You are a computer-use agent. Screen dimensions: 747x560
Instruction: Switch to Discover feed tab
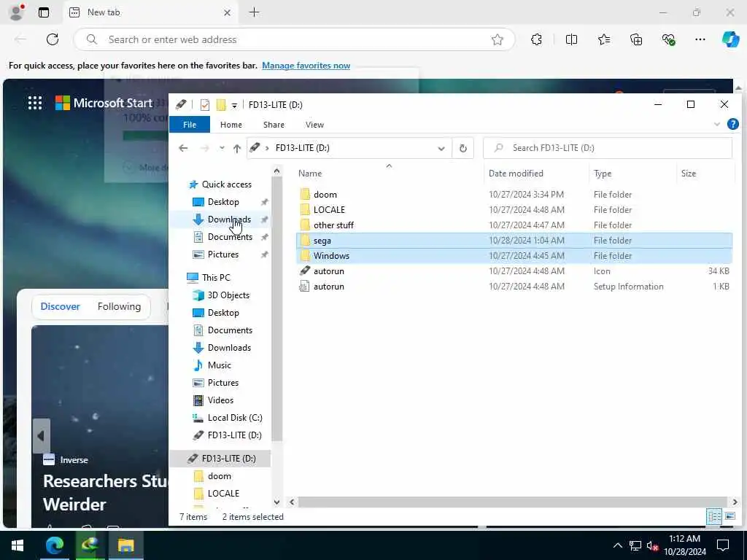click(60, 307)
